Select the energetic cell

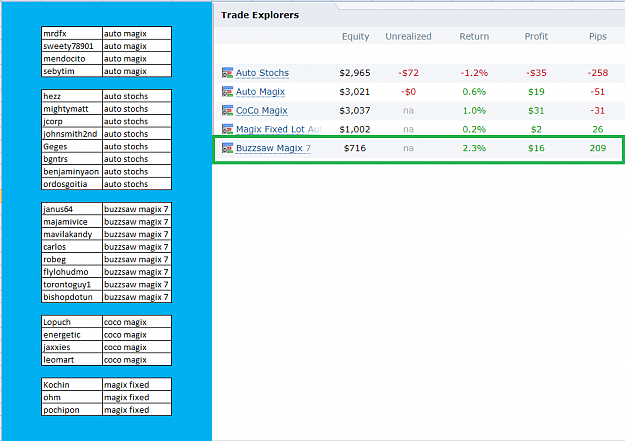(x=72, y=335)
